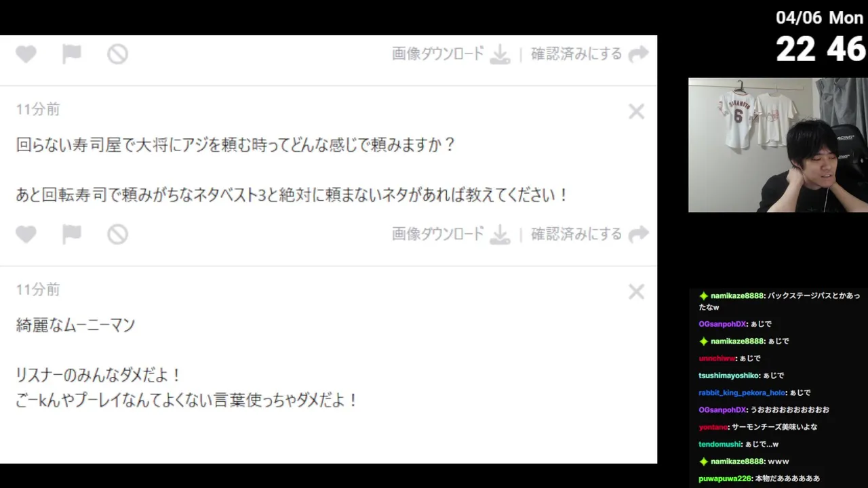Click 確認済みにする on the top message
This screenshot has height=488, width=868.
[576, 54]
